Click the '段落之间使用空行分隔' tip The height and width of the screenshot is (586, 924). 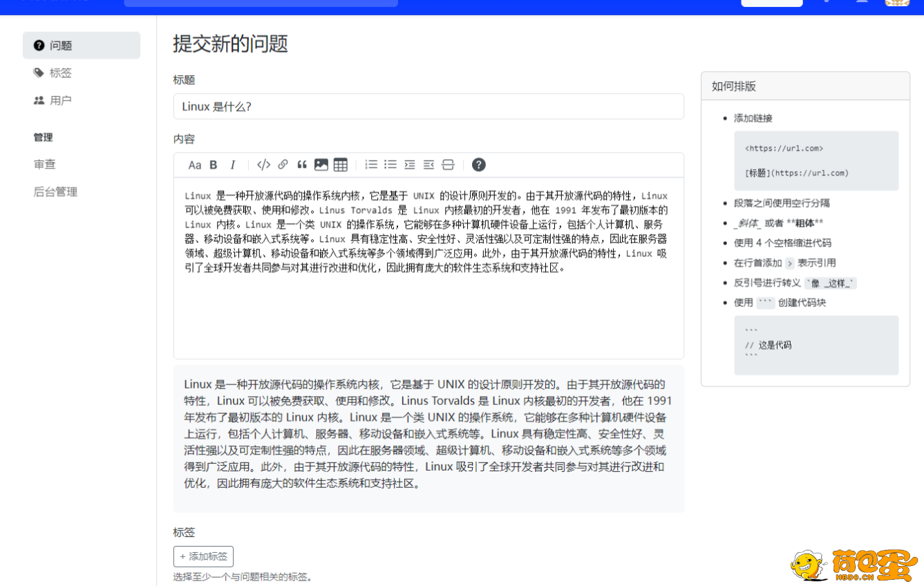click(x=782, y=203)
